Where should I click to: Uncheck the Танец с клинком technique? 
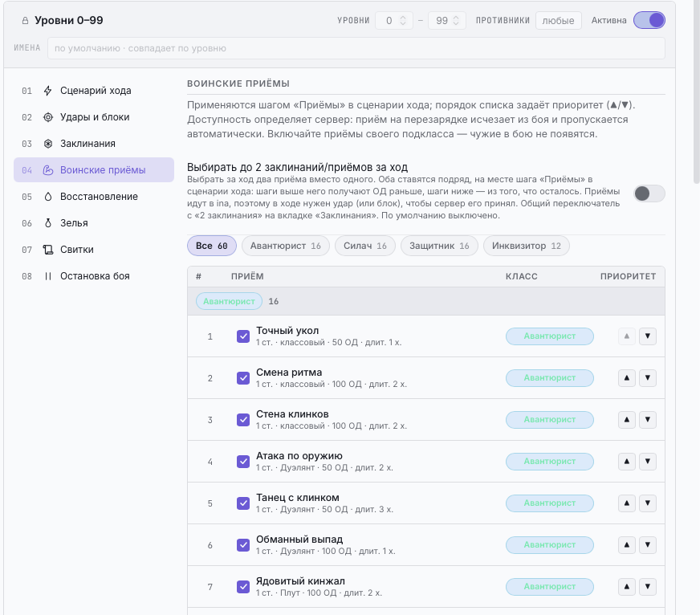point(243,503)
